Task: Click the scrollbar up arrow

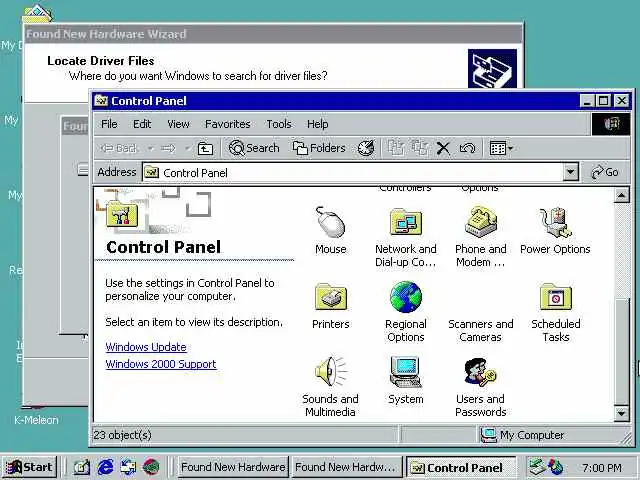Action: pos(621,196)
